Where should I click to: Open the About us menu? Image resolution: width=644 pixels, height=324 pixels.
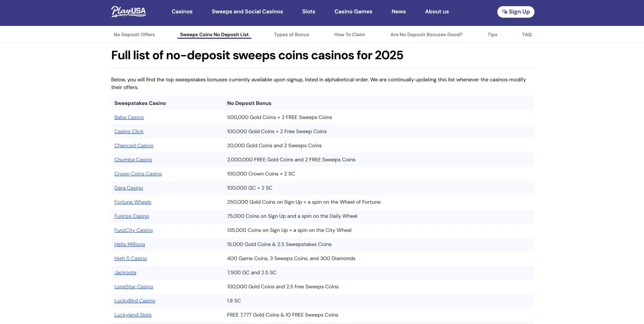coord(437,12)
